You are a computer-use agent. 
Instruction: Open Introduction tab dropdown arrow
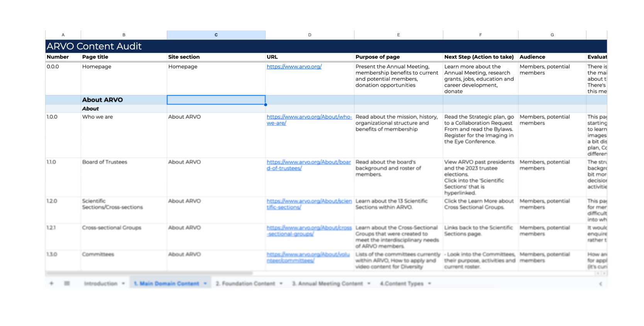point(123,284)
